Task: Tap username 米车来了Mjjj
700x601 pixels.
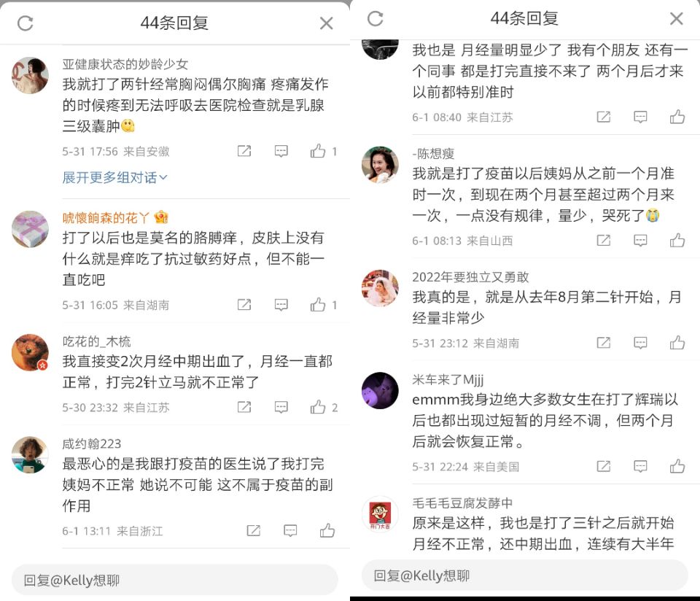Action: [x=448, y=380]
